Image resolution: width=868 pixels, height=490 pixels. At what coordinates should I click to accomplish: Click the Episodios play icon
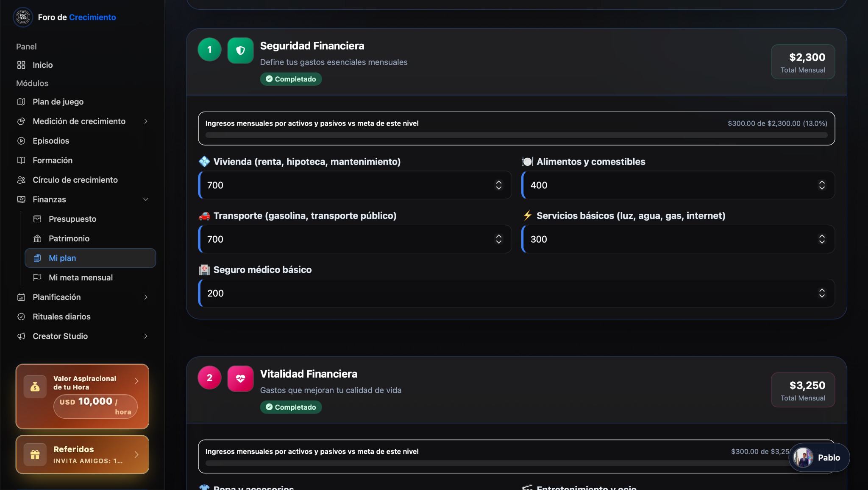coord(21,141)
